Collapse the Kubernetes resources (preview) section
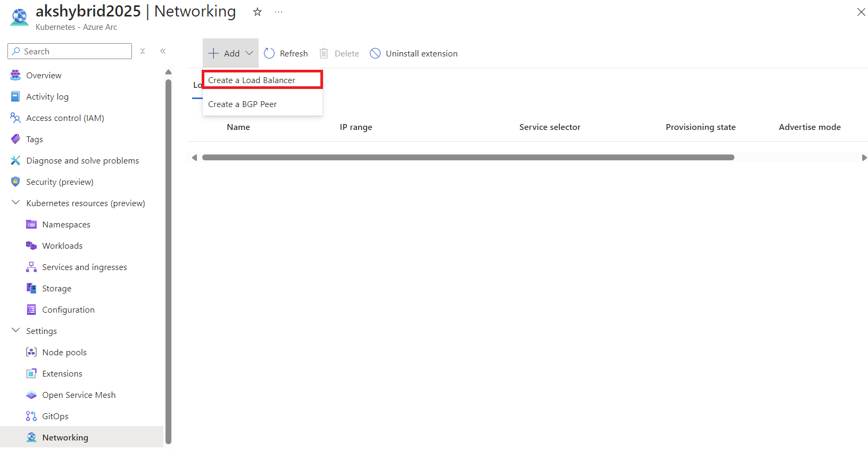The height and width of the screenshot is (449, 868). (x=15, y=202)
